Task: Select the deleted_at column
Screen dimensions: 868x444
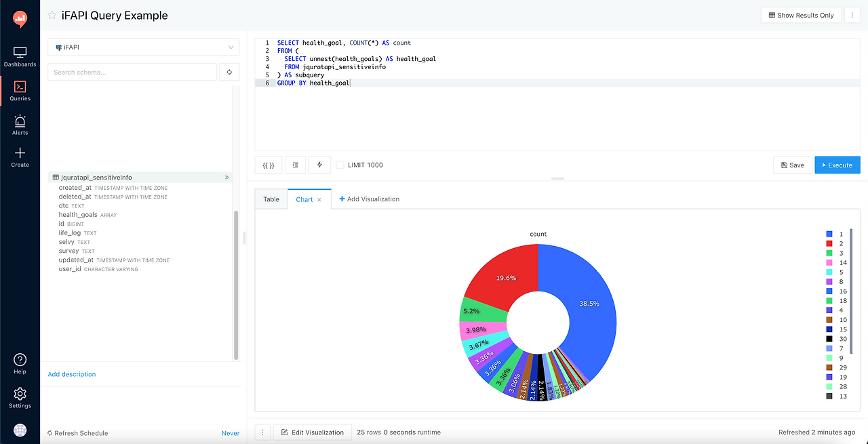Action: click(x=113, y=197)
